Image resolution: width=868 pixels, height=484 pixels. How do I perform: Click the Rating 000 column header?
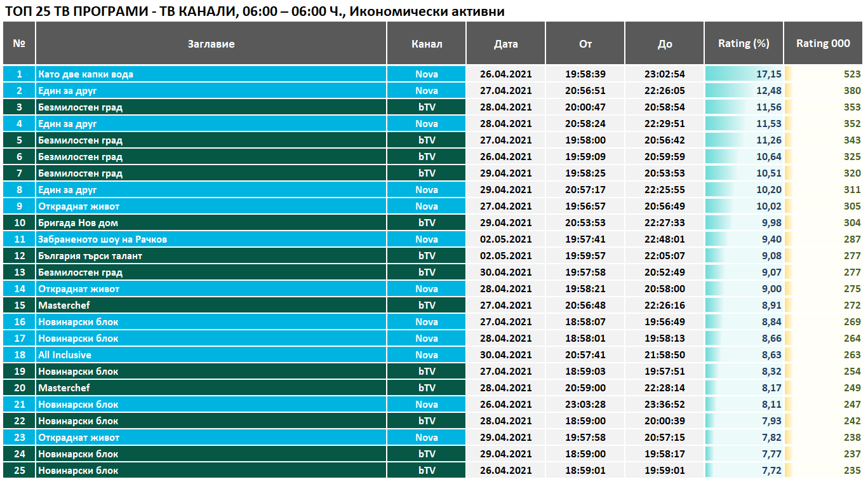tap(823, 44)
